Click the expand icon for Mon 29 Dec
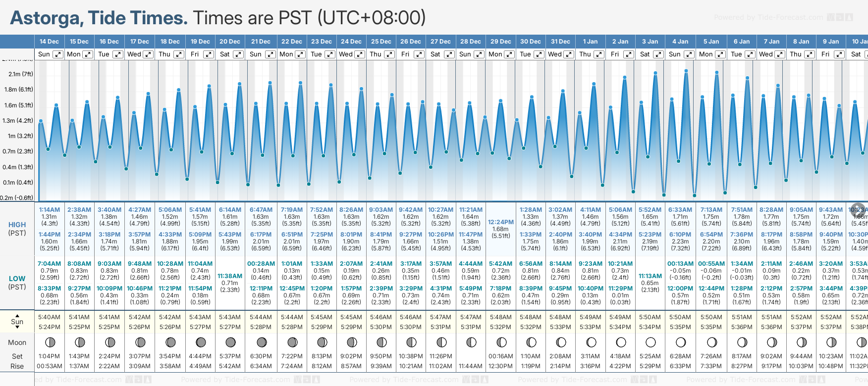The width and height of the screenshot is (868, 386). click(x=509, y=54)
